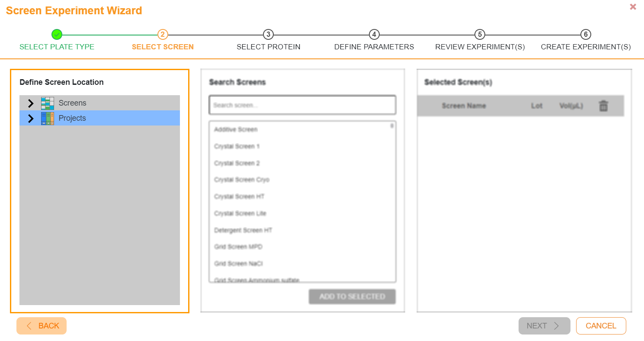Screen dimensions: 644x341
Task: Click the left chevron icon on BACK button
Action: (29, 326)
